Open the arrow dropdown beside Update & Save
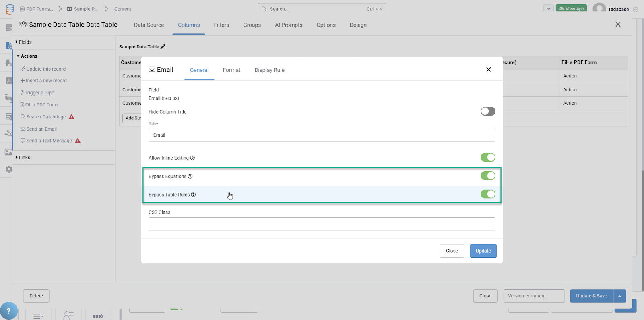The width and height of the screenshot is (644, 320). tap(619, 296)
